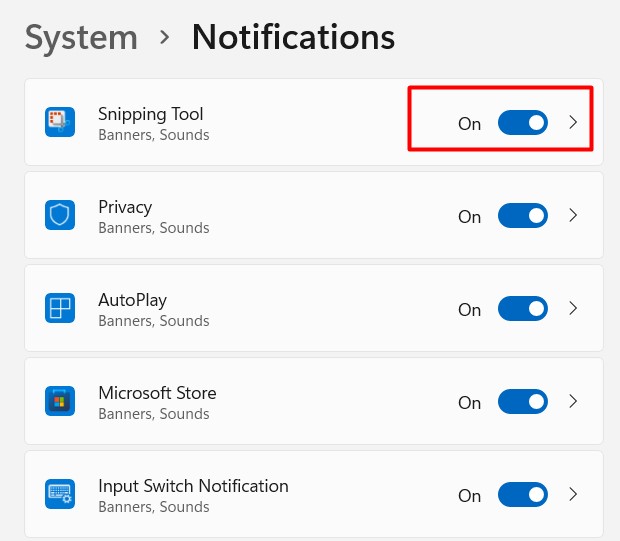Select the Snipping Tool label text
The height and width of the screenshot is (541, 620).
point(150,114)
